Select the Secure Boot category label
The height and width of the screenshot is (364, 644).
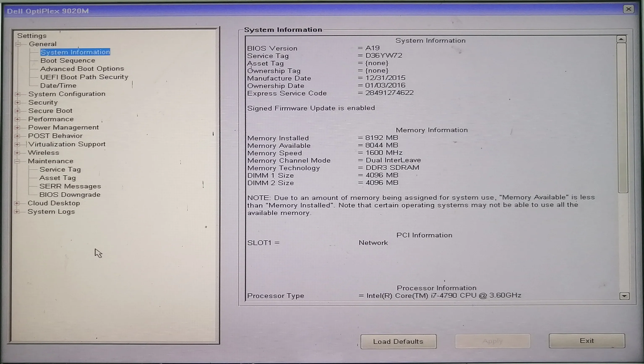tap(50, 110)
